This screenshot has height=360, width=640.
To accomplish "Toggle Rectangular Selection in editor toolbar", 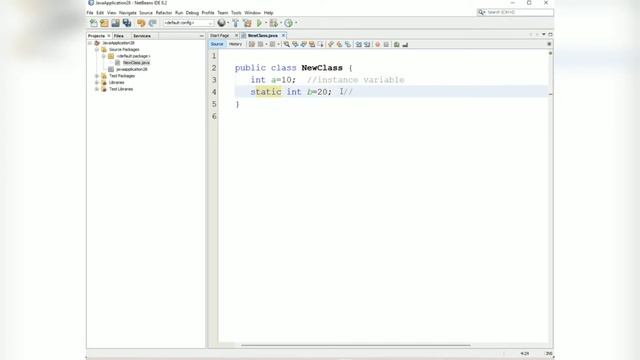I will (321, 44).
